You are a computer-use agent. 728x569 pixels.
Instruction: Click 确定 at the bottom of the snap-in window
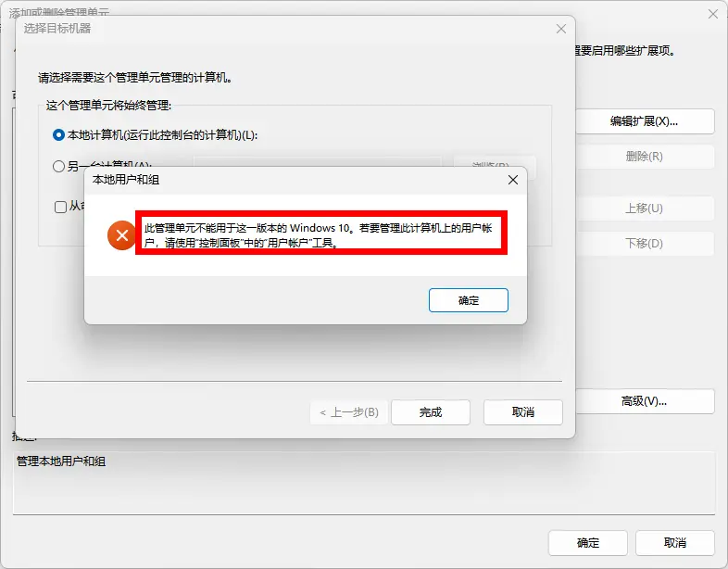pos(588,543)
